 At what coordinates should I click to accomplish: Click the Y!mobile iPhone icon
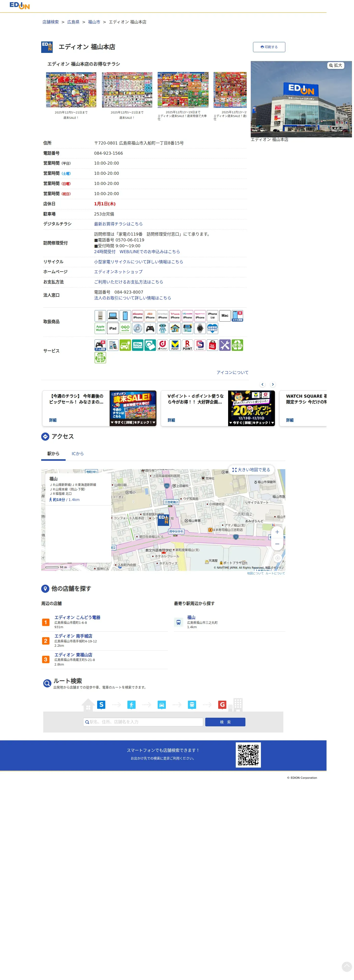coord(175,315)
